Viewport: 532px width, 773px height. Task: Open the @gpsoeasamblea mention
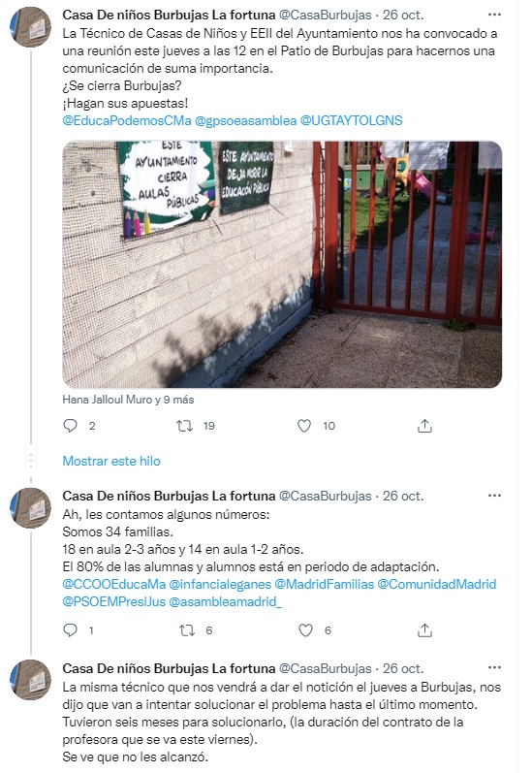pyautogui.click(x=246, y=120)
